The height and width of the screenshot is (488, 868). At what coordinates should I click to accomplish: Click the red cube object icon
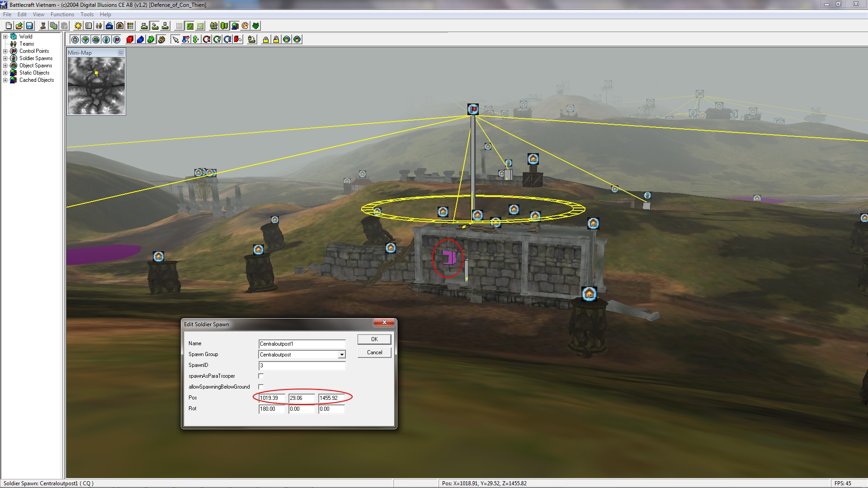[130, 40]
